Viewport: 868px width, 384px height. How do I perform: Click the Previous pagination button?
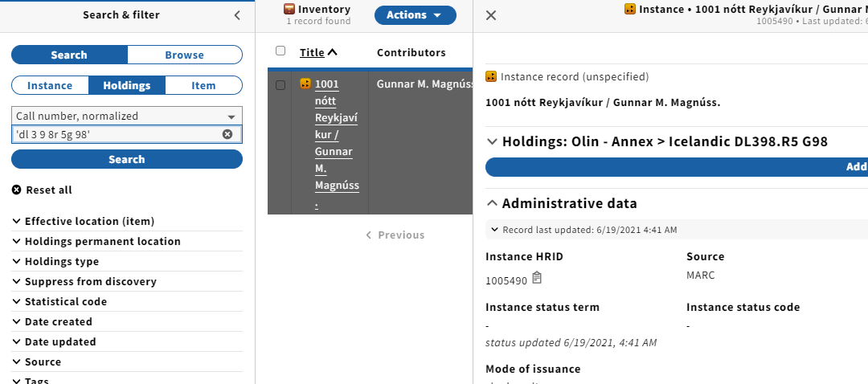395,235
